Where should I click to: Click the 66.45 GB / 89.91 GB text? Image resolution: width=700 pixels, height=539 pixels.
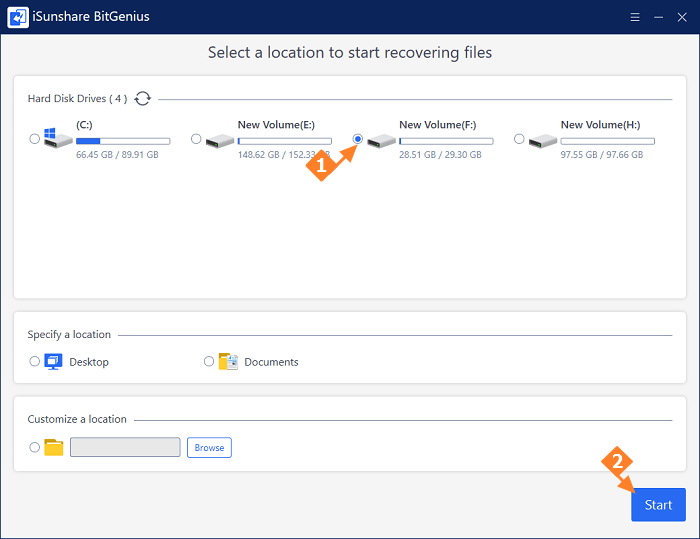tap(117, 155)
